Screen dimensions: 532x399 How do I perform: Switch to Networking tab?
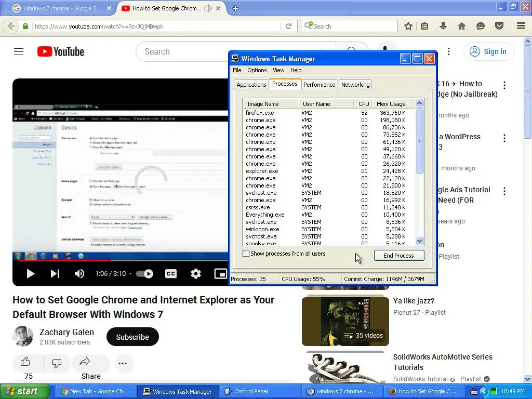[355, 85]
